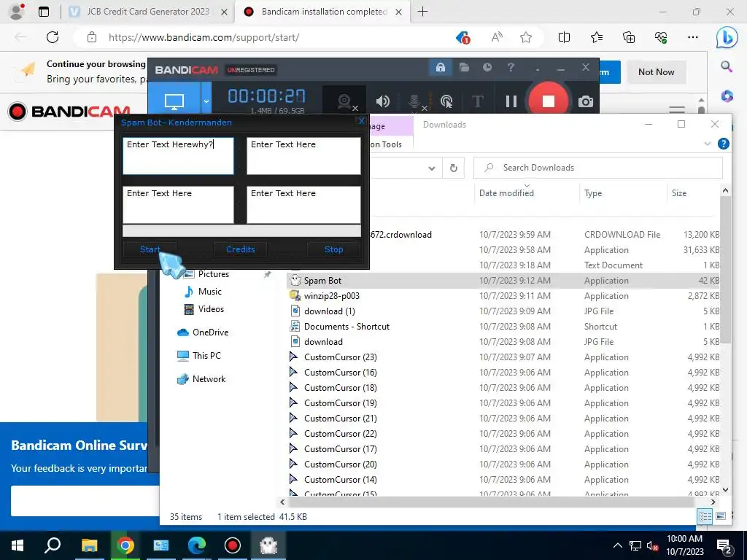The image size is (747, 560).
Task: Focus the bottom-left Spam Bot text box
Action: [x=178, y=205]
